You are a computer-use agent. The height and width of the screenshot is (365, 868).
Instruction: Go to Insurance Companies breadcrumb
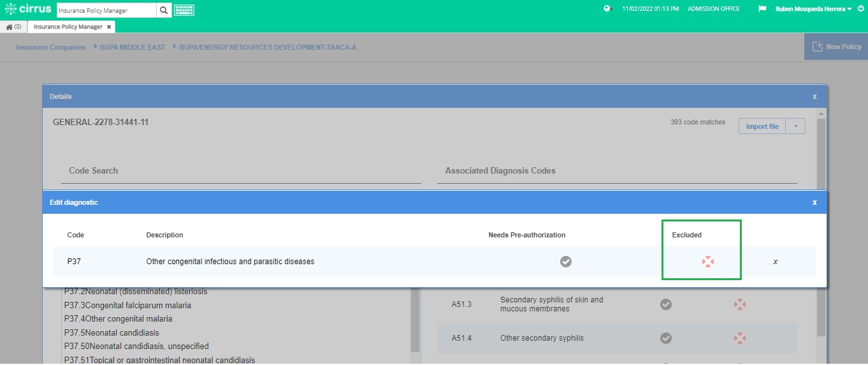[51, 47]
